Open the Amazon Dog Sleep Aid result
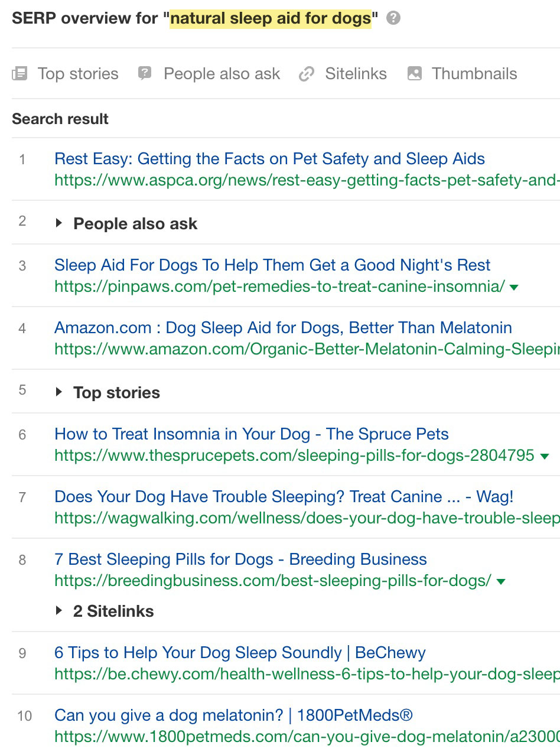The height and width of the screenshot is (755, 560). click(x=283, y=328)
